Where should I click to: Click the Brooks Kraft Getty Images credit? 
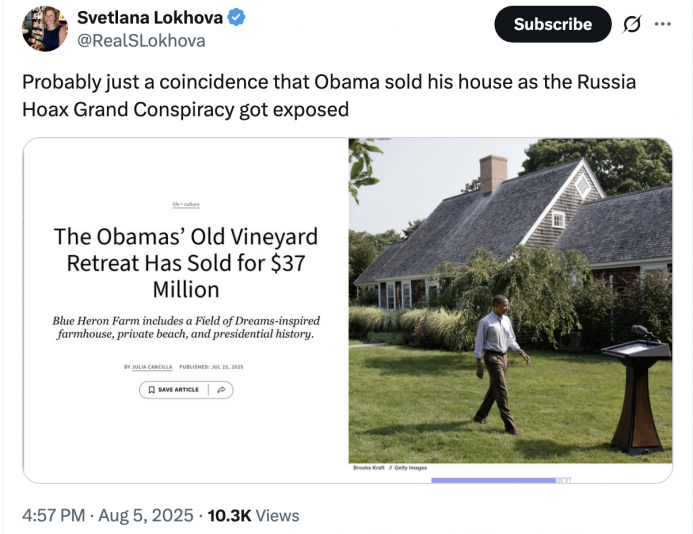pyautogui.click(x=389, y=468)
